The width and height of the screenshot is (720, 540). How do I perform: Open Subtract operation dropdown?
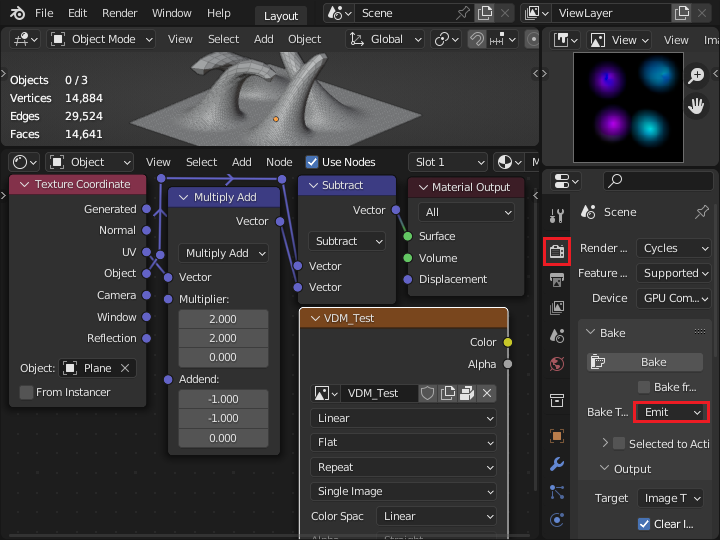347,241
